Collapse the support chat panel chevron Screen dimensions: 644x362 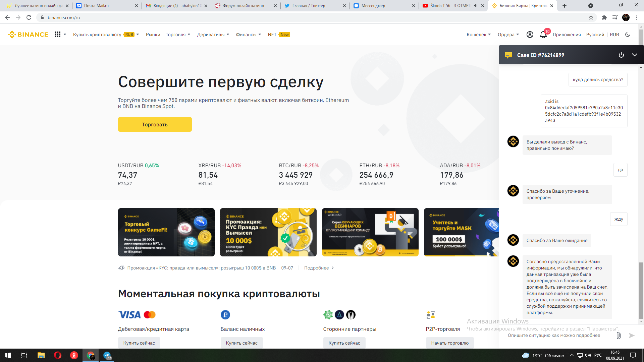coord(635,55)
